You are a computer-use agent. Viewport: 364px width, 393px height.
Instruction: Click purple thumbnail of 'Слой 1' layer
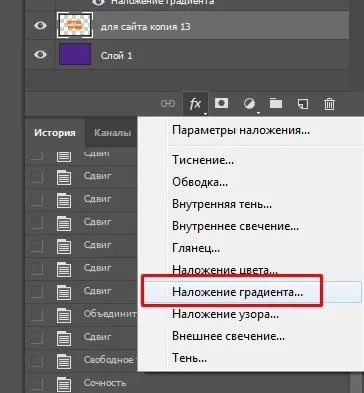click(75, 54)
